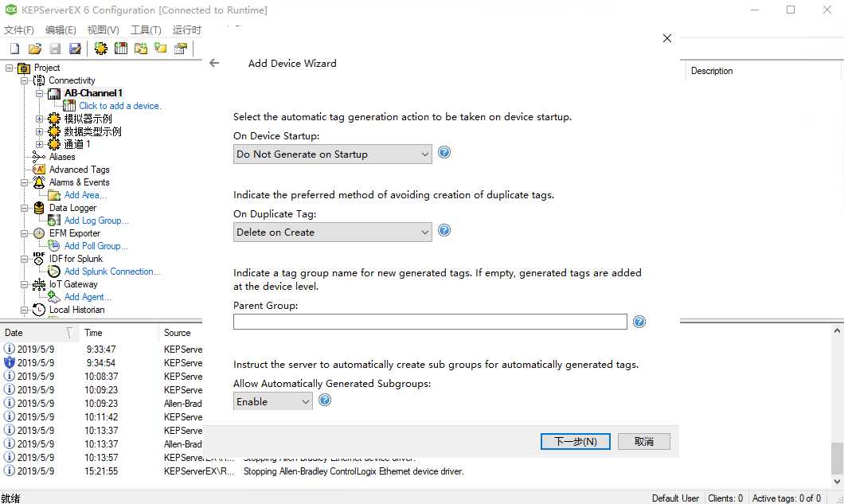
Task: Click the 'Click to add a device.' link
Action: [120, 106]
